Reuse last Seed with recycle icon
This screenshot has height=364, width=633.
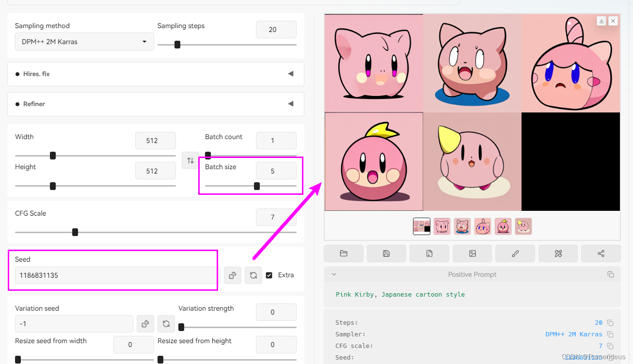coord(253,275)
